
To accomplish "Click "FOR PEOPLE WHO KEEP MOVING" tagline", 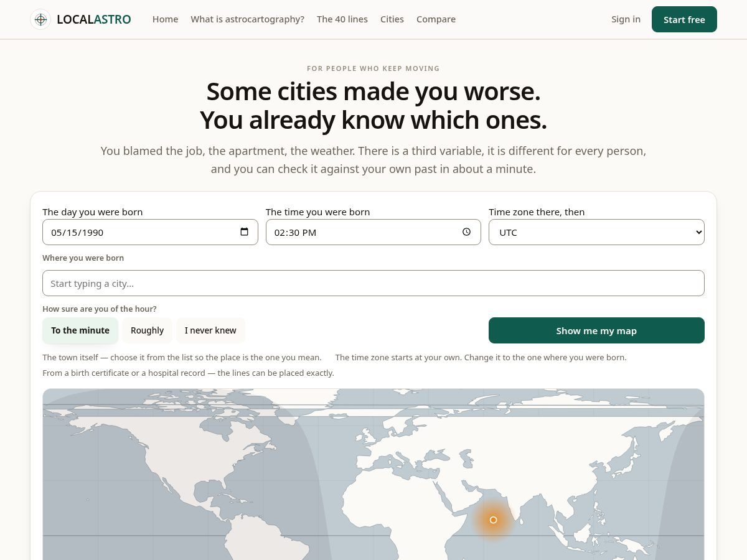I will pos(374,68).
